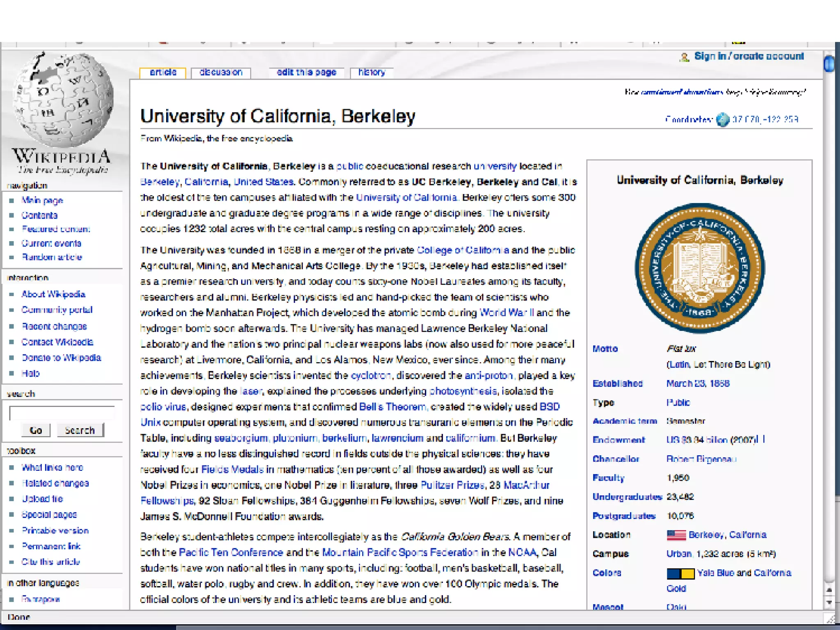Screen dimensions: 840x630
Task: Follow the plutonium link
Action: pos(295,438)
